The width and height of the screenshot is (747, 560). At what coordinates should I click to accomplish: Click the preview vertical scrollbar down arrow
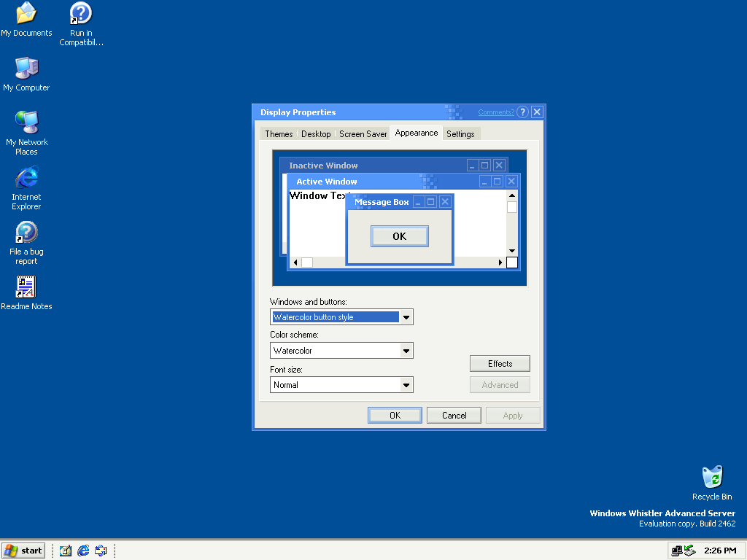pos(512,251)
